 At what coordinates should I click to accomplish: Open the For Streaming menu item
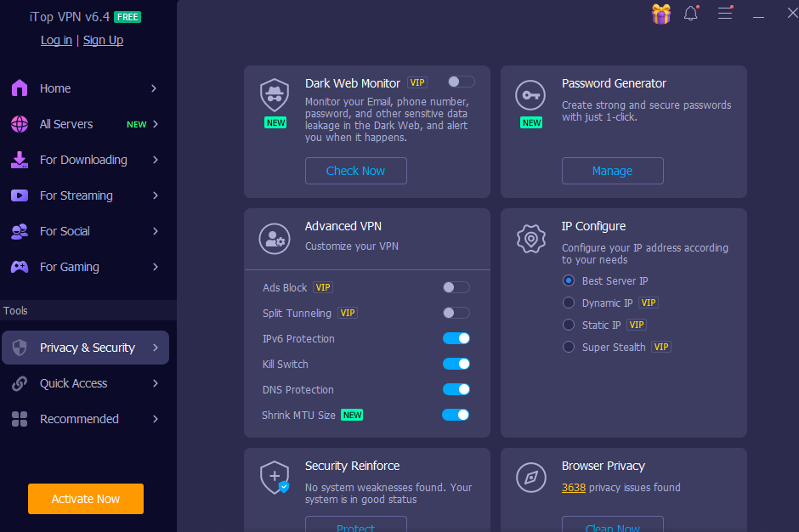point(85,195)
